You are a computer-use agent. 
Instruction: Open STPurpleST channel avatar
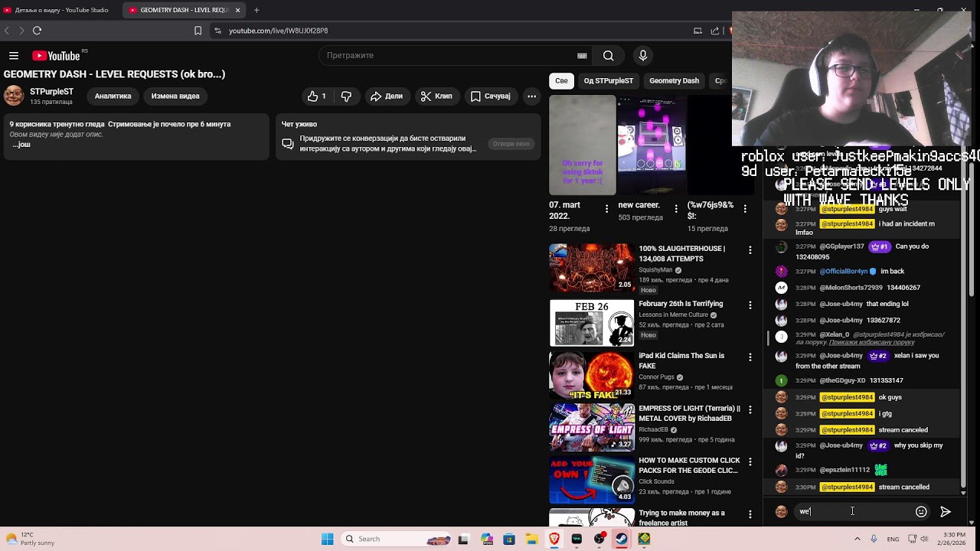pos(14,96)
